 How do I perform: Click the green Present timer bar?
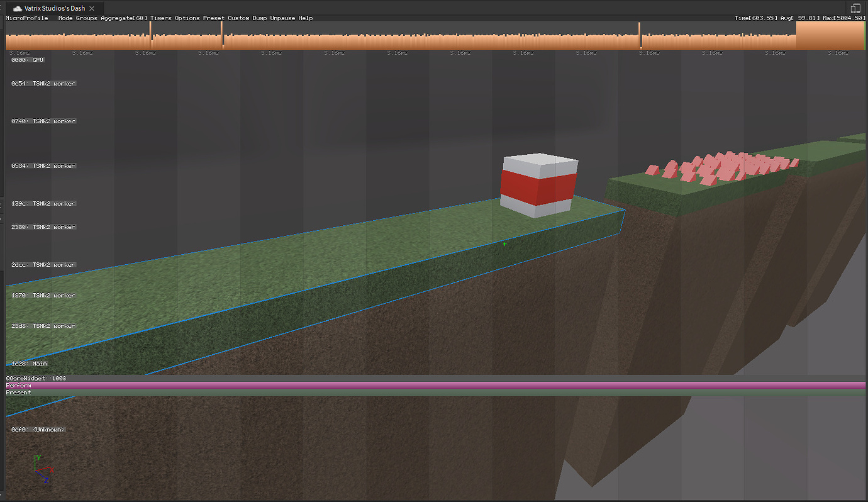point(435,393)
